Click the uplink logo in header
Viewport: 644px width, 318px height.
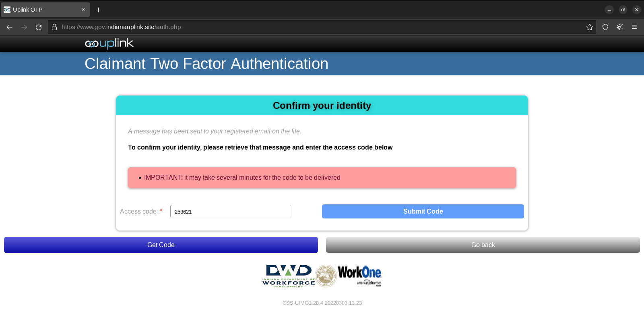(109, 44)
